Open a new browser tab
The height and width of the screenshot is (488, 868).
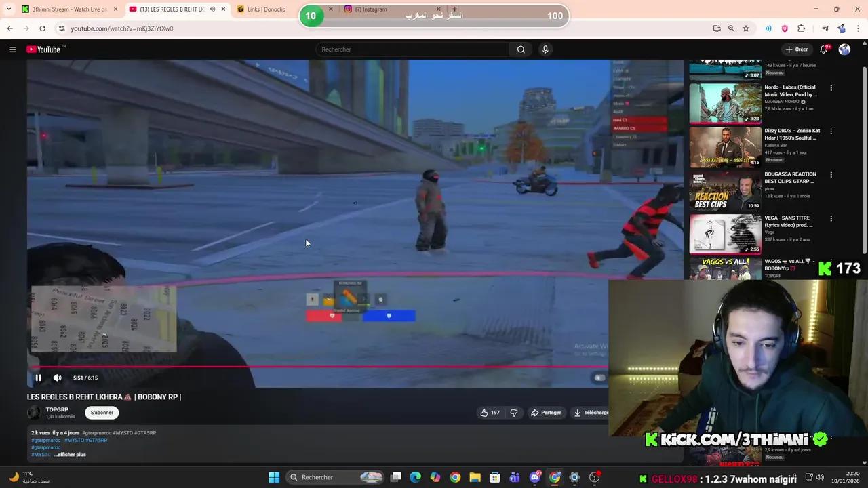(454, 9)
